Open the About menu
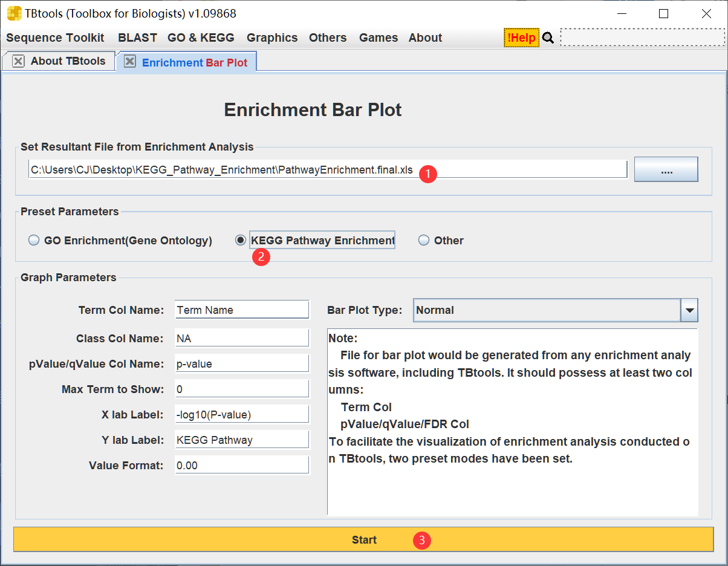728x566 pixels. coord(425,37)
